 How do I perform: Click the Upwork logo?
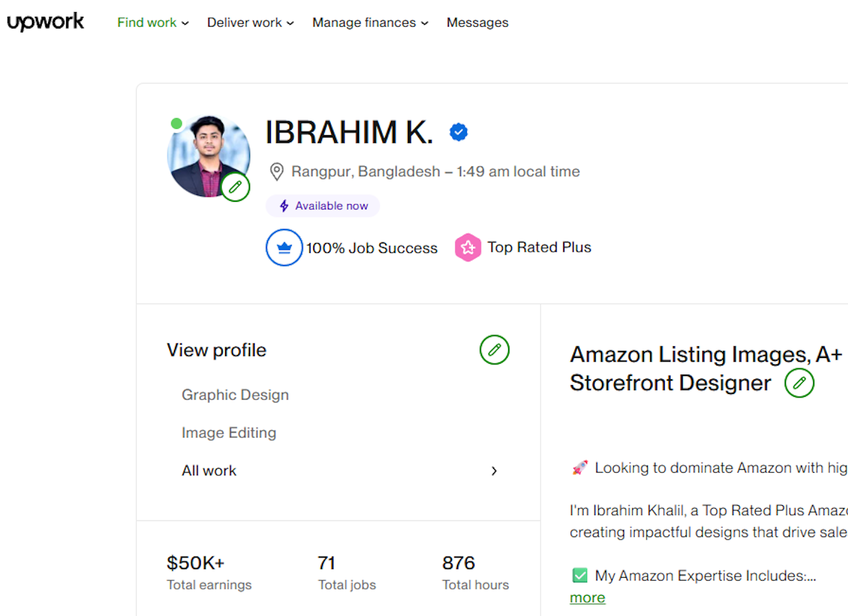45,22
